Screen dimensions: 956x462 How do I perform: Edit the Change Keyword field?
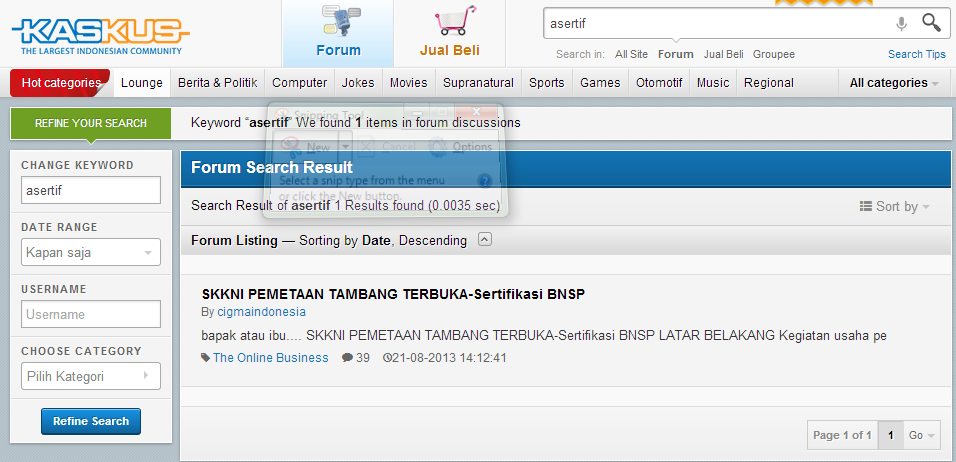(91, 190)
